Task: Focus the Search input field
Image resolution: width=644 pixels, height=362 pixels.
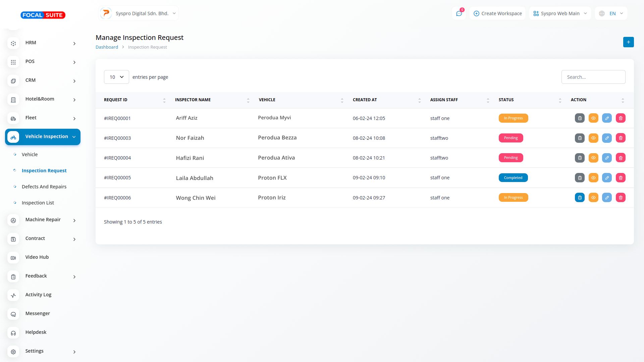Action: coord(593,77)
